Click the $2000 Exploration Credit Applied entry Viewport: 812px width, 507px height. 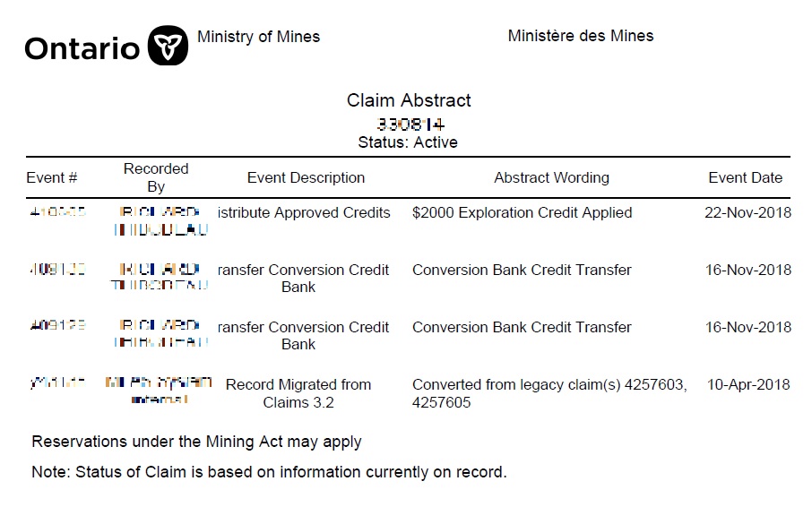(522, 212)
